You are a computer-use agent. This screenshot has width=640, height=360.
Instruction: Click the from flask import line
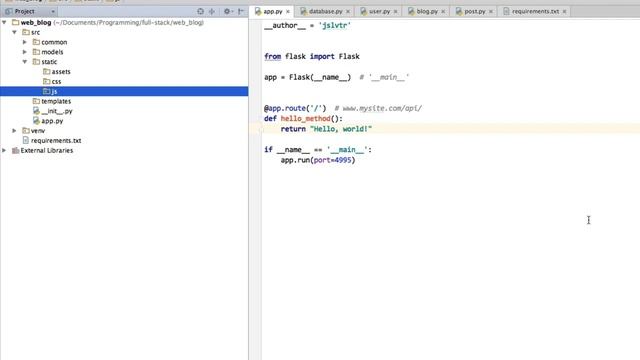(x=312, y=56)
